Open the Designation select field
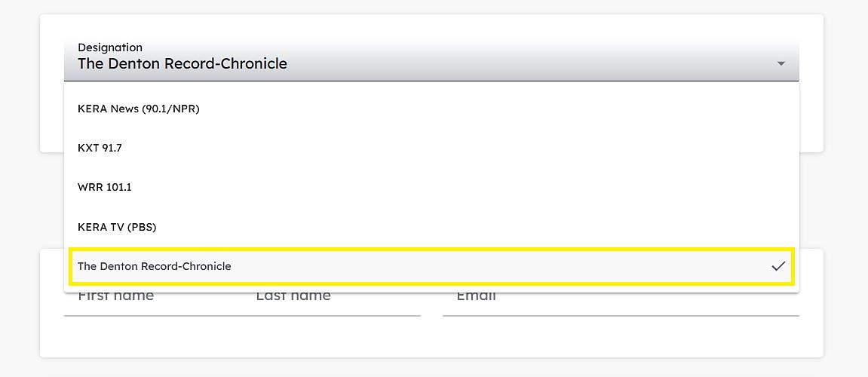The height and width of the screenshot is (377, 868). click(431, 60)
